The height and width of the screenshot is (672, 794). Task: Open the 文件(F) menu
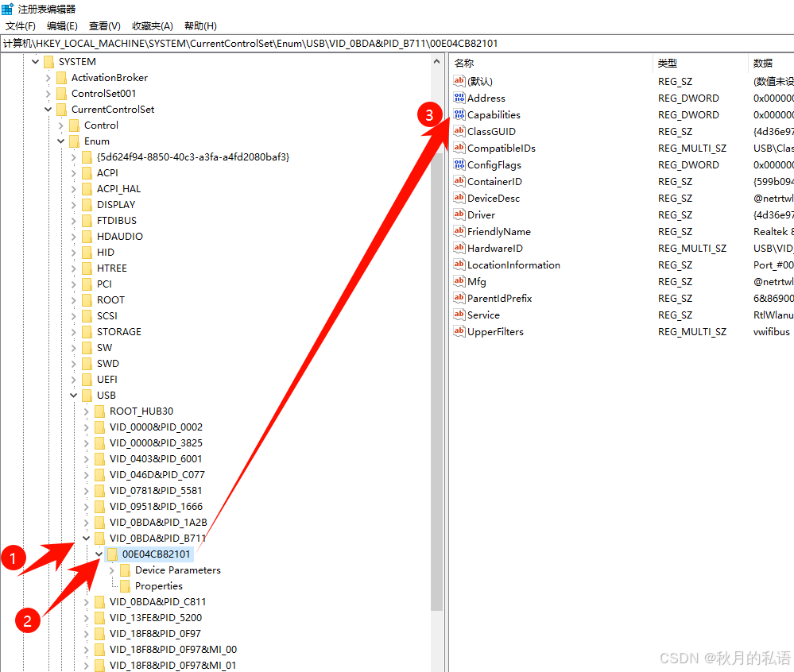click(x=20, y=25)
